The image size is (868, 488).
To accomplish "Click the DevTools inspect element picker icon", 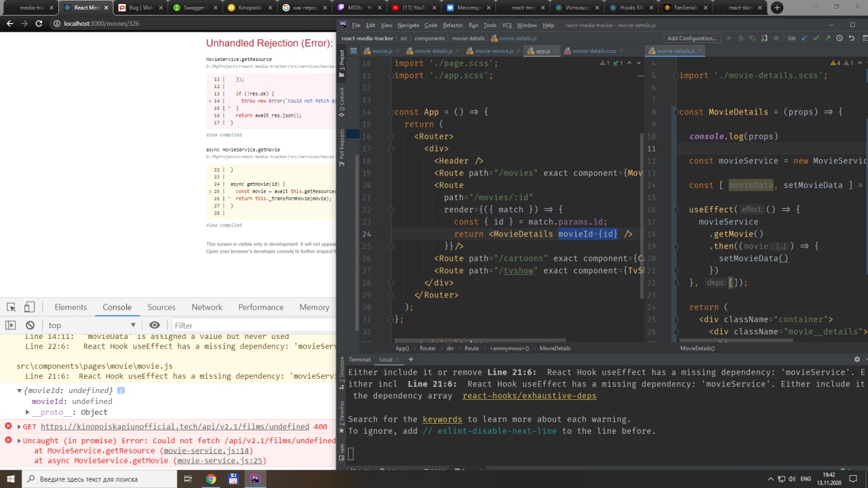I will point(11,307).
